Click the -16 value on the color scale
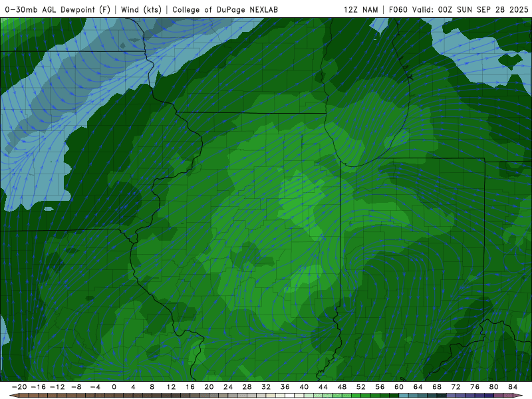The width and height of the screenshot is (532, 399). click(x=38, y=387)
